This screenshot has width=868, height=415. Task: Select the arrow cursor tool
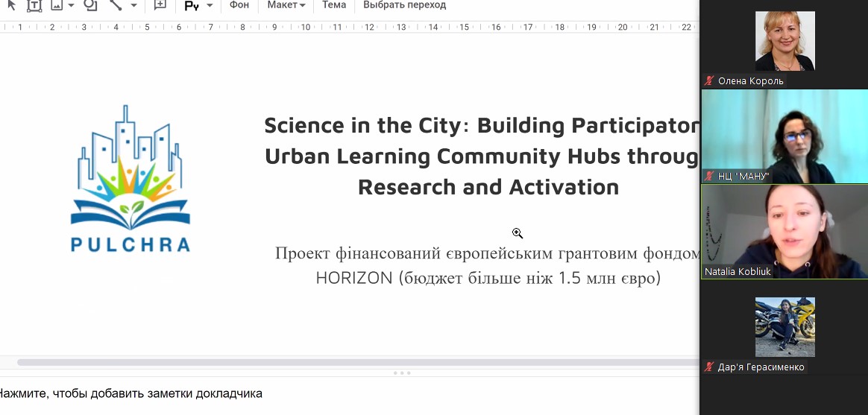pos(10,5)
